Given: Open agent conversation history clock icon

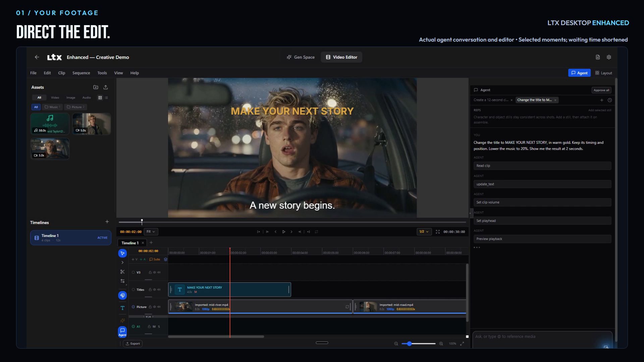Looking at the screenshot, I should coord(610,100).
